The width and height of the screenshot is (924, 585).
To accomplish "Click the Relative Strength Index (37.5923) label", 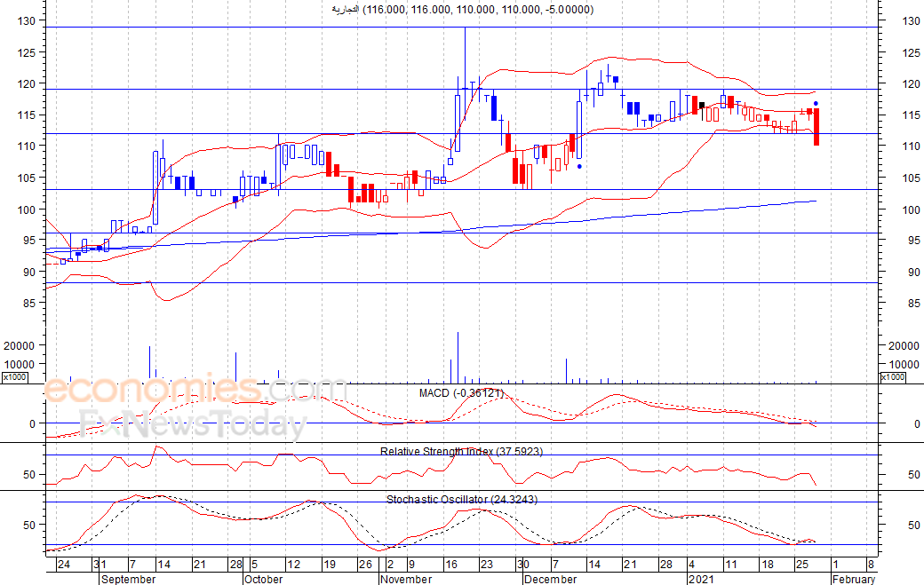I will pyautogui.click(x=461, y=452).
